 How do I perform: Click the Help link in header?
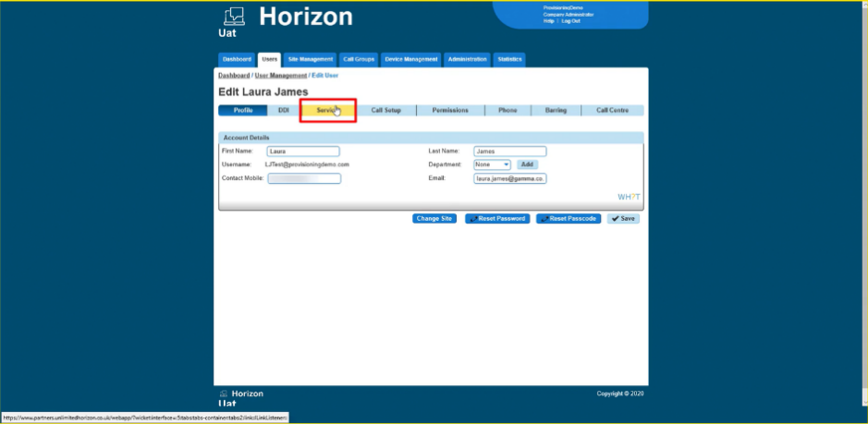pos(548,21)
